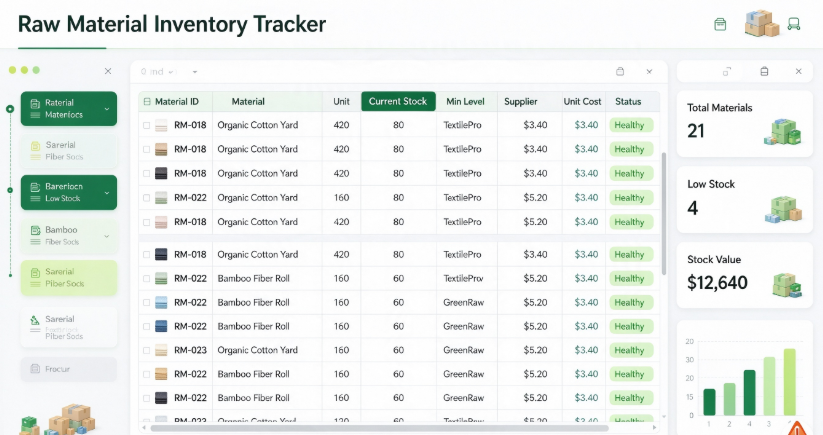
Task: Click the boxes illustration on Stock Value card
Action: point(787,285)
